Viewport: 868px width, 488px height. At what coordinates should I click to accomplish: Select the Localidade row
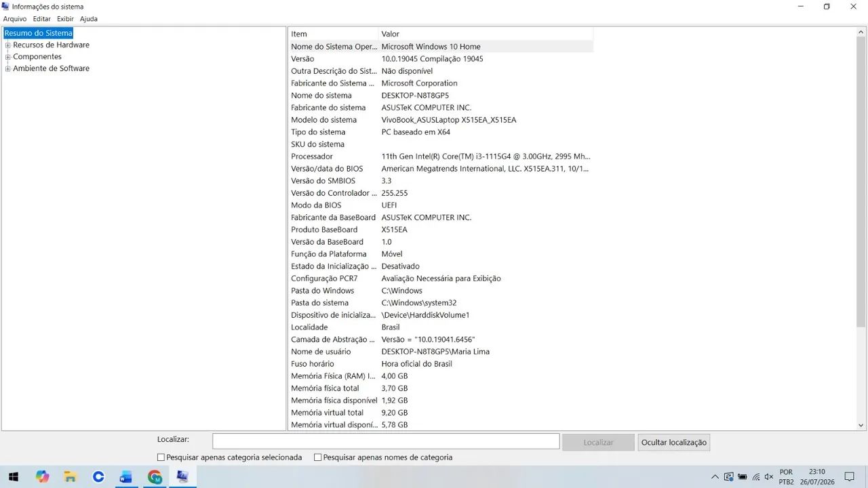(441, 327)
